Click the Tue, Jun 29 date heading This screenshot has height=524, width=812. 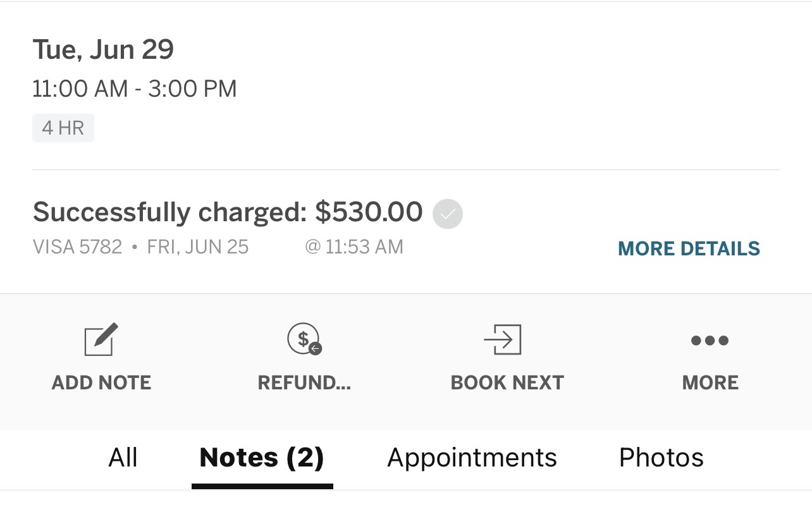[x=103, y=50]
